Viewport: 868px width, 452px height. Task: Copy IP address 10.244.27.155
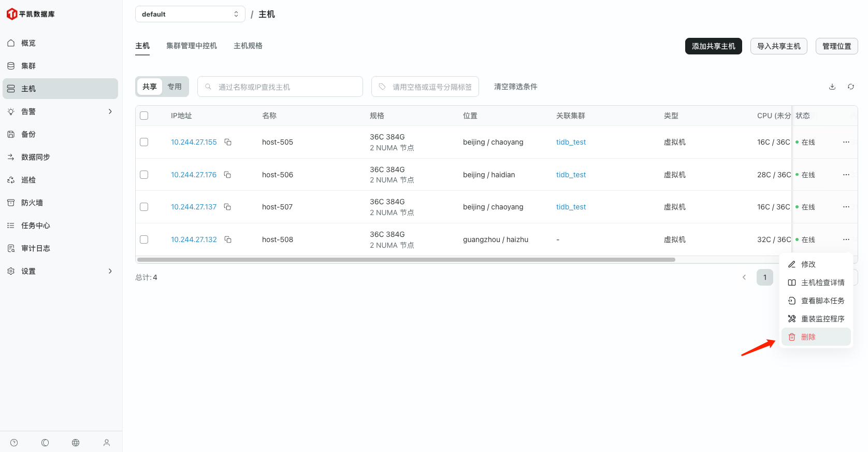228,142
